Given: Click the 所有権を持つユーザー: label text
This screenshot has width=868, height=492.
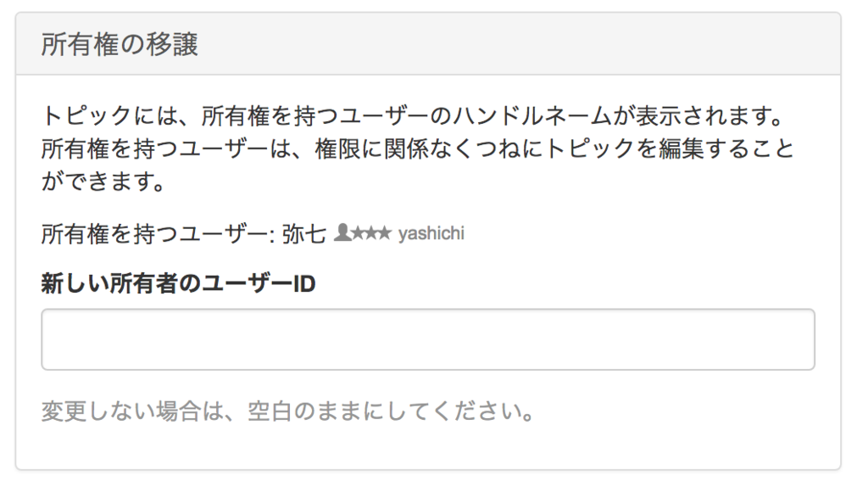Looking at the screenshot, I should [x=158, y=234].
